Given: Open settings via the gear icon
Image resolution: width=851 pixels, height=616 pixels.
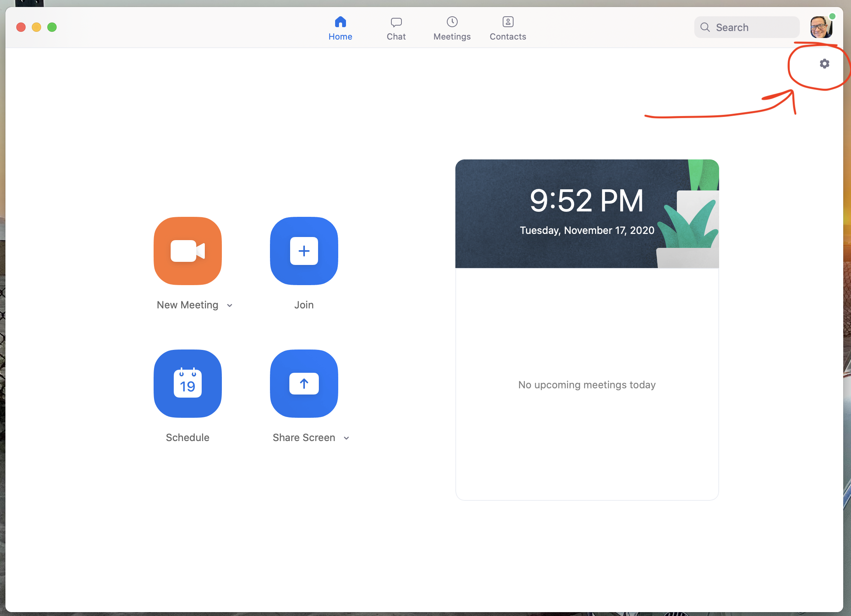Looking at the screenshot, I should pyautogui.click(x=824, y=64).
